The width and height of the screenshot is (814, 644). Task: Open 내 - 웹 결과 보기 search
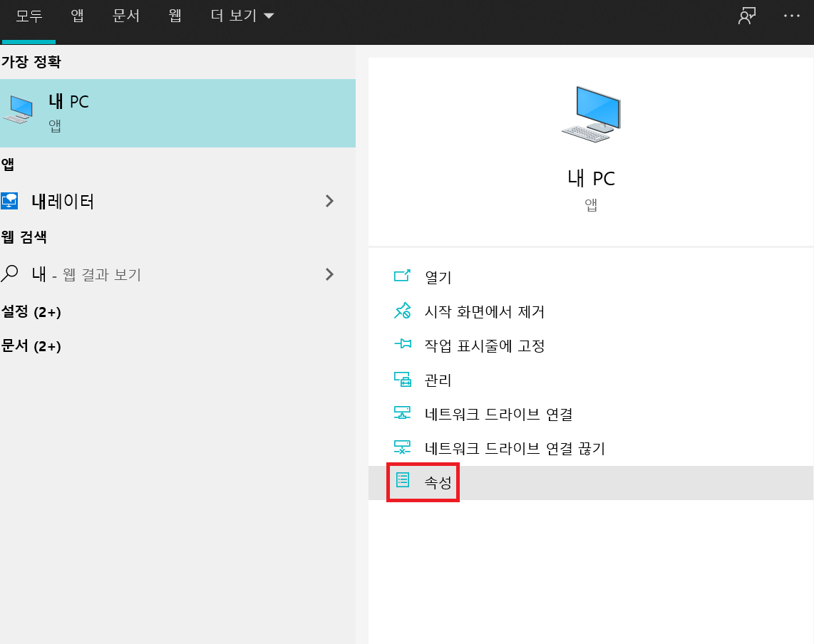177,274
